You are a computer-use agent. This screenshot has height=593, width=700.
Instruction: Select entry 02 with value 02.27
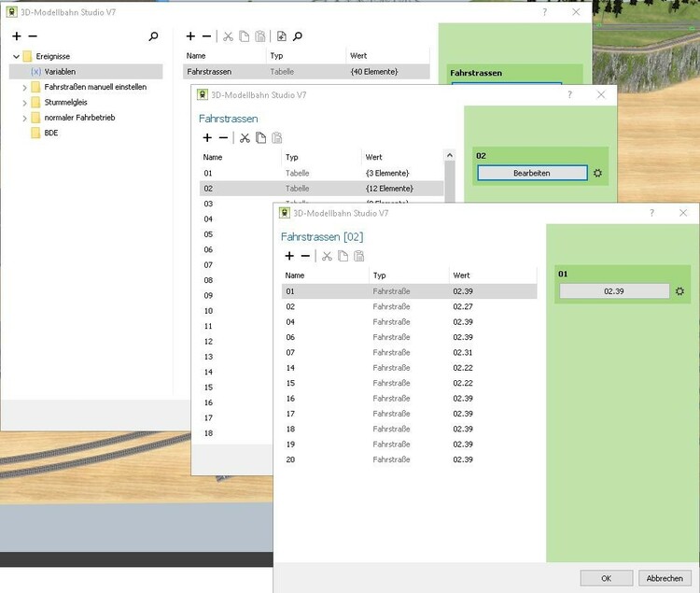pyautogui.click(x=409, y=306)
